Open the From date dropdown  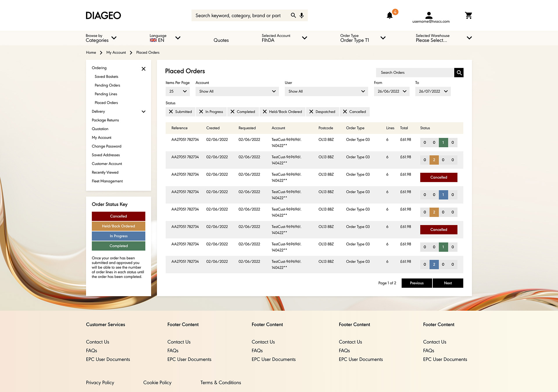[x=391, y=91]
